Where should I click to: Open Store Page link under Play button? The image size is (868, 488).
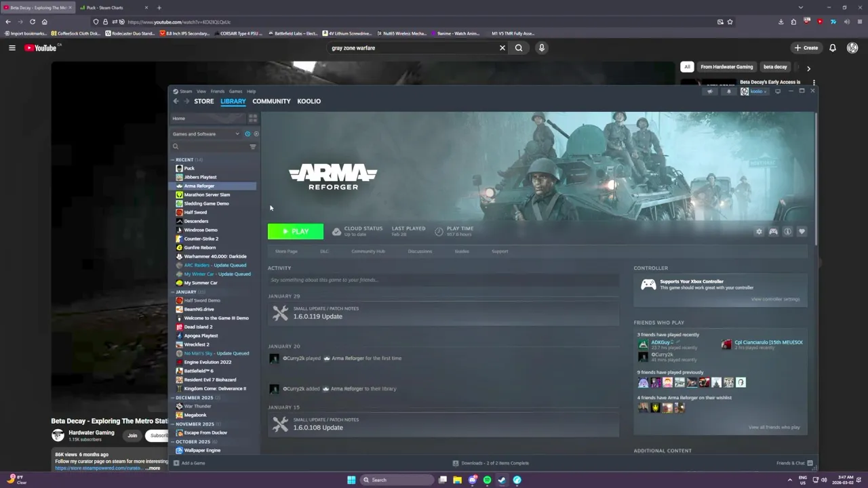(286, 251)
